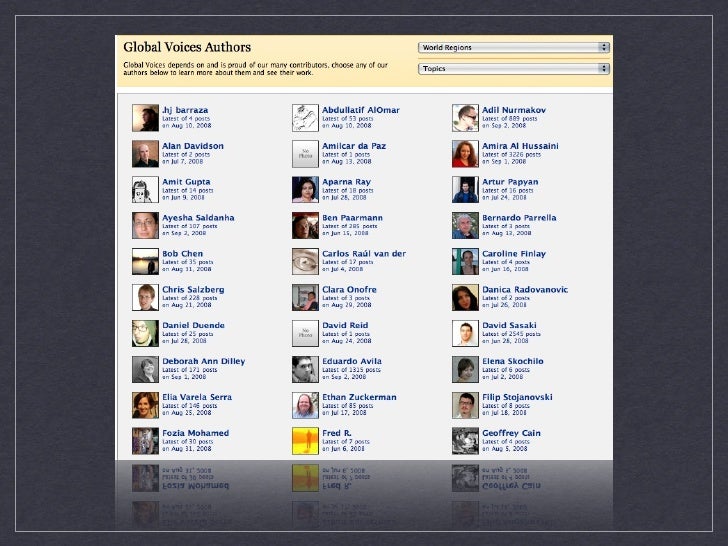Image resolution: width=728 pixels, height=546 pixels.
Task: Open the Filip Stojanovski author link
Action: point(517,397)
